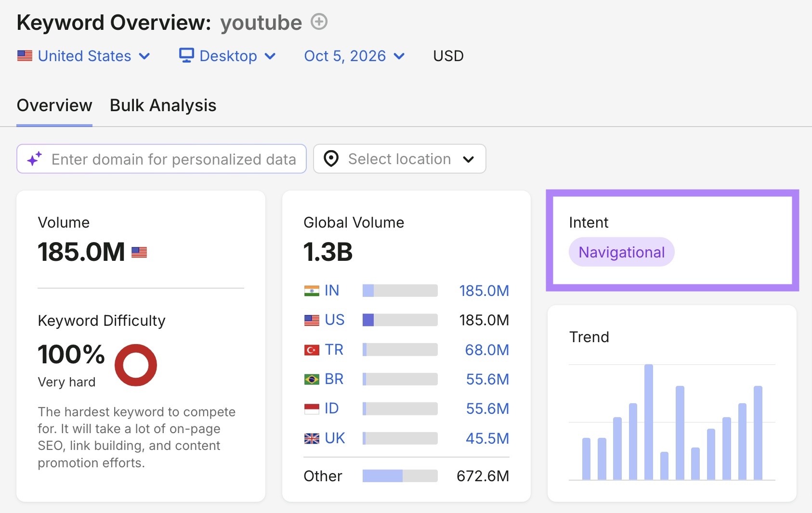This screenshot has width=812, height=513.
Task: Click the 55.6M value for BR
Action: pos(487,379)
